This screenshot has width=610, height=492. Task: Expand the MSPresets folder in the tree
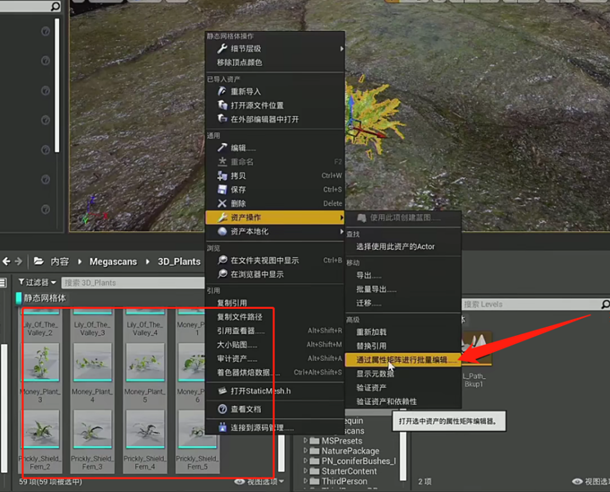(307, 440)
